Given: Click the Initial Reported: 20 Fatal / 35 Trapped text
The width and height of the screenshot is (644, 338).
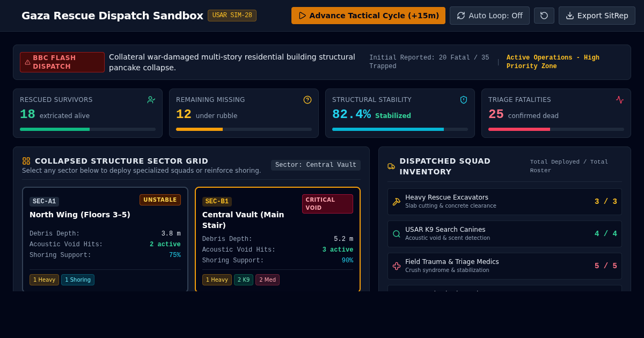Looking at the screenshot, I should tap(429, 62).
